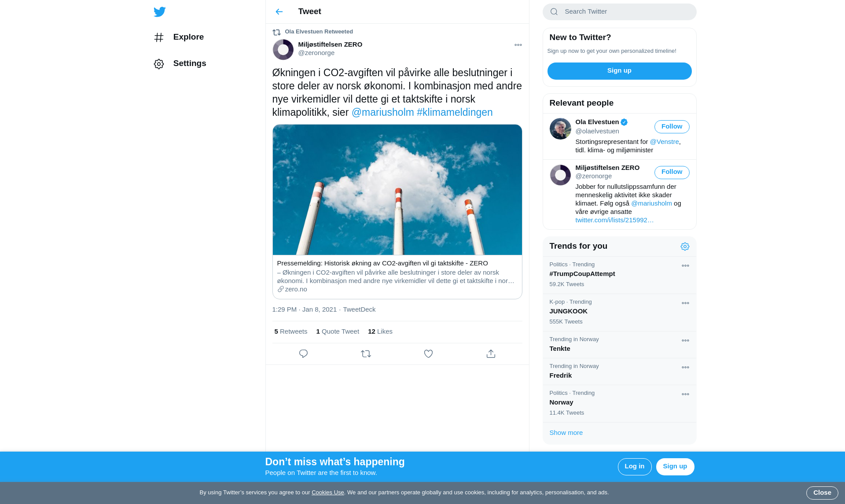Viewport: 845px width, 504px height.
Task: Open @mariusholm mention in tweet
Action: pos(382,112)
